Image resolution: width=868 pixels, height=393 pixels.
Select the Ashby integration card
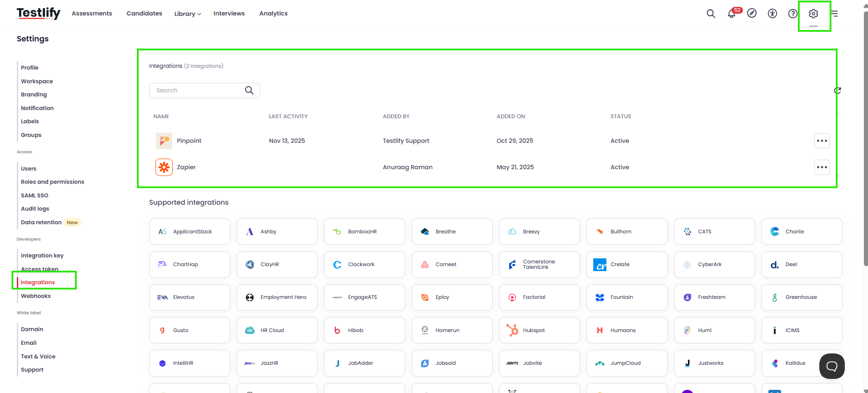click(x=277, y=232)
